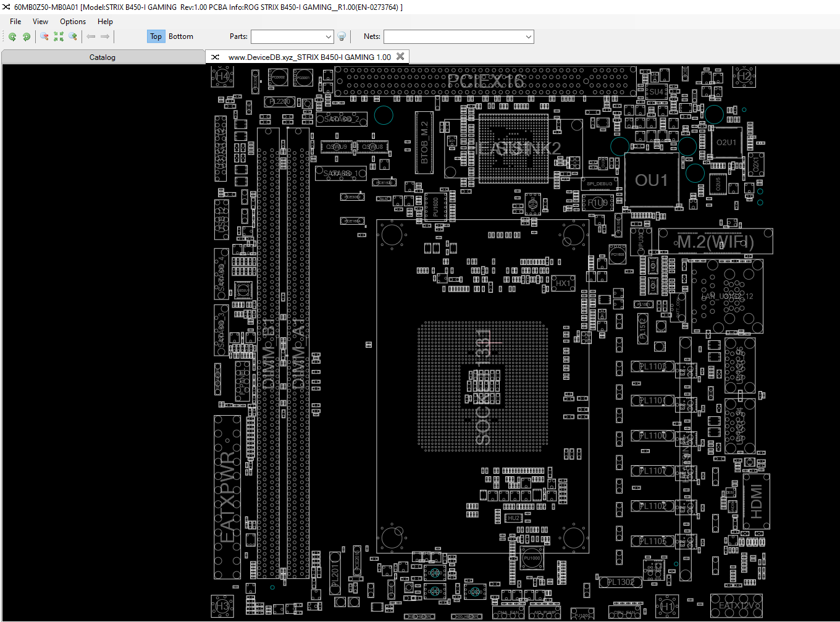Select mounting hole H3
The height and width of the screenshot is (622, 840).
point(222,607)
